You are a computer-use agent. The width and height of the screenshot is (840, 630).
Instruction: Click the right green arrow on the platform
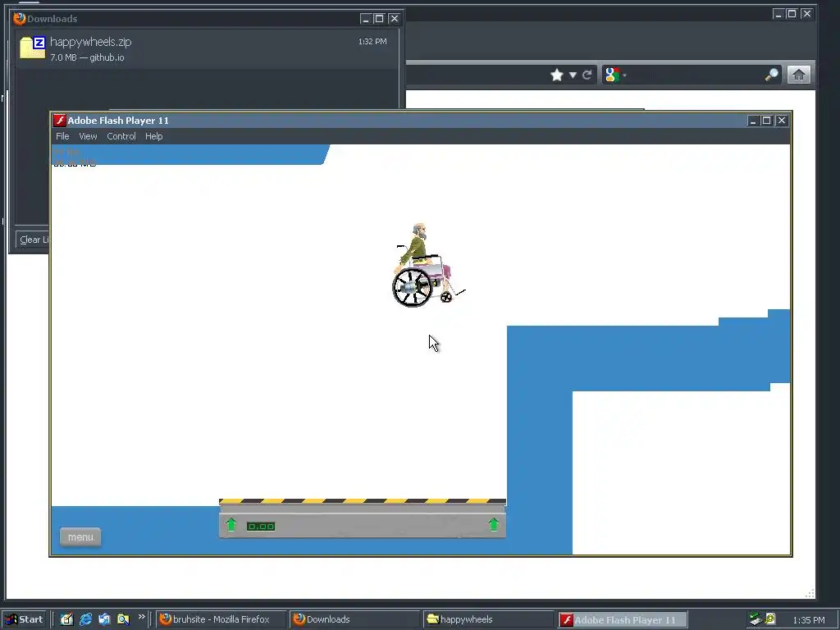pyautogui.click(x=493, y=524)
